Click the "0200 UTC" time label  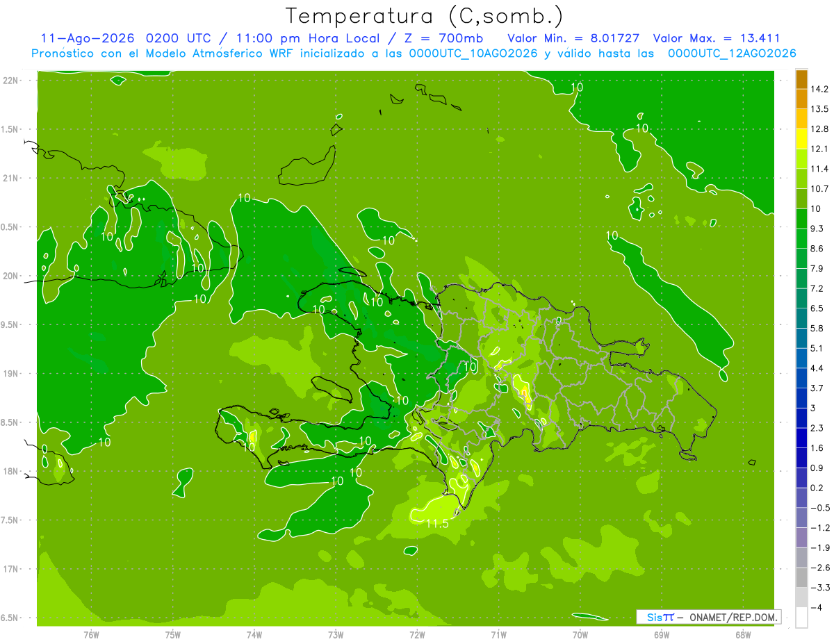tap(179, 38)
